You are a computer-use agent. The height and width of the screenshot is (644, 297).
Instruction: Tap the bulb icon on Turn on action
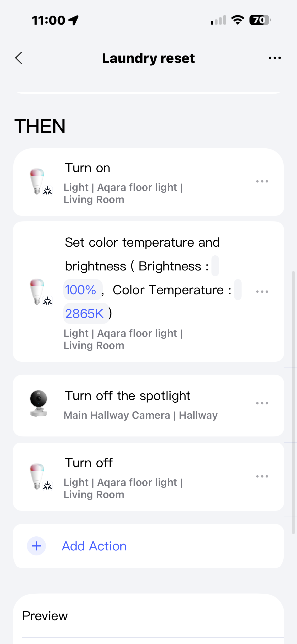pyautogui.click(x=37, y=181)
